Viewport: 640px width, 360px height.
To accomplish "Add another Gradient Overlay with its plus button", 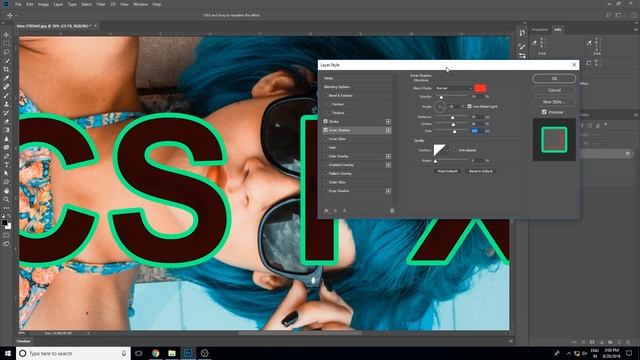I will click(388, 165).
